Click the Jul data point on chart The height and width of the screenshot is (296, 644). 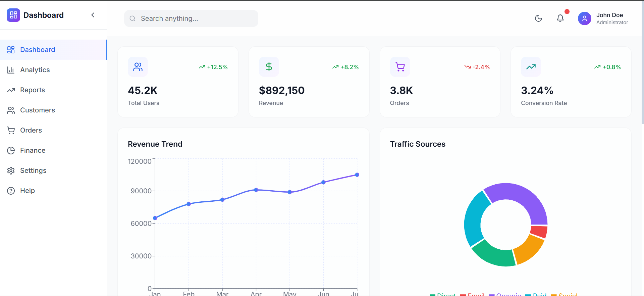point(357,175)
